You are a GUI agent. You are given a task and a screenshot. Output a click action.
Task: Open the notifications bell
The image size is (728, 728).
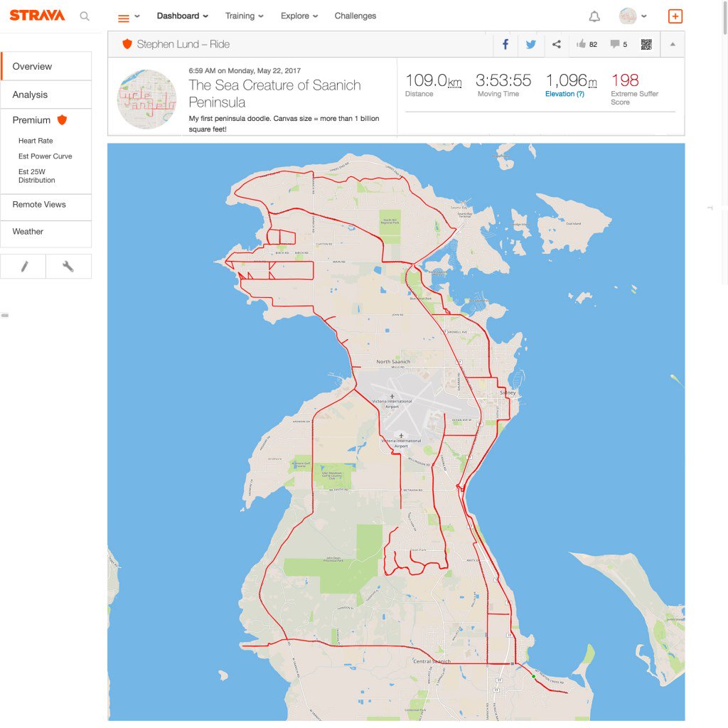(594, 16)
